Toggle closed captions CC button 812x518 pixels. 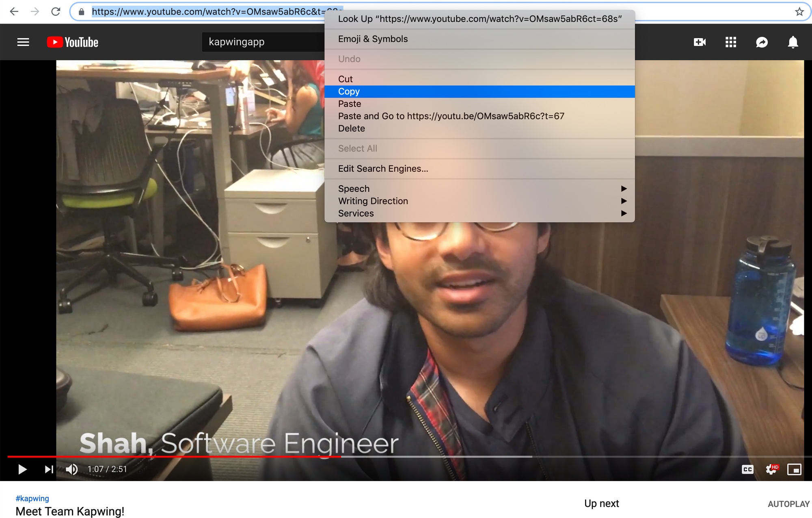[x=747, y=470]
